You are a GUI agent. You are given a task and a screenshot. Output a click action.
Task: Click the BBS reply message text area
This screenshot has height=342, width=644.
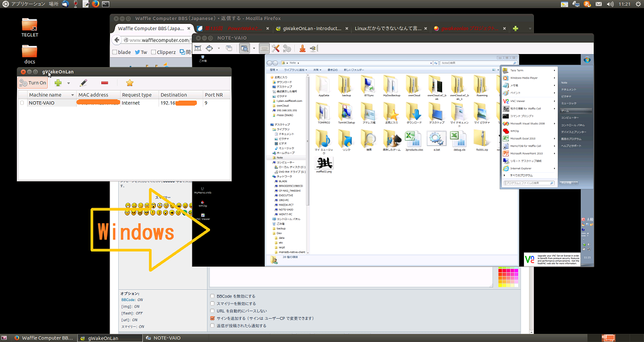(351, 277)
